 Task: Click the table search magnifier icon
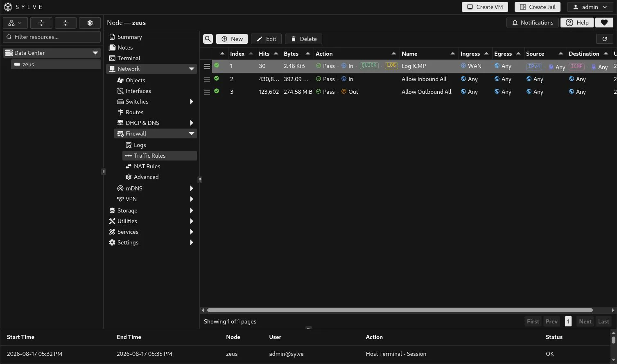[x=208, y=39]
